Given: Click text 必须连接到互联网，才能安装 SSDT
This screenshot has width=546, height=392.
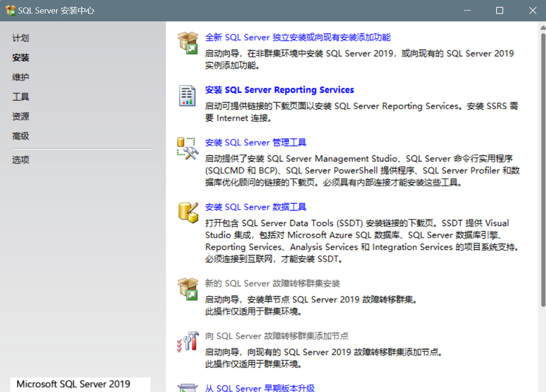Looking at the screenshot, I should coord(273,259).
